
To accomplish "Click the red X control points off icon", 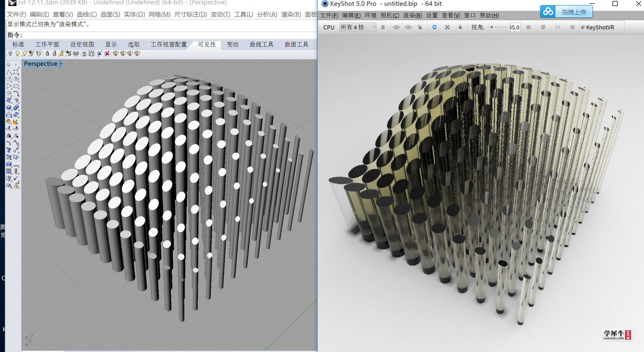I will 107,53.
